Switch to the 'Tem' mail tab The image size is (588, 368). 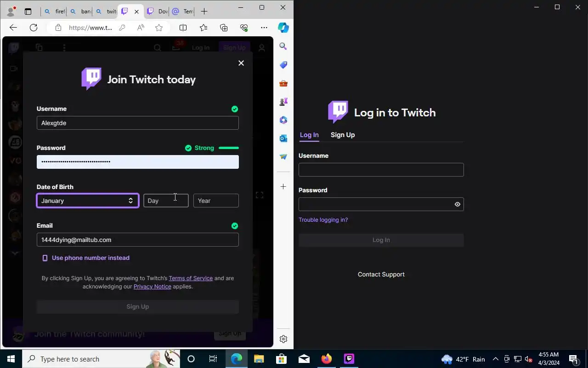click(182, 11)
